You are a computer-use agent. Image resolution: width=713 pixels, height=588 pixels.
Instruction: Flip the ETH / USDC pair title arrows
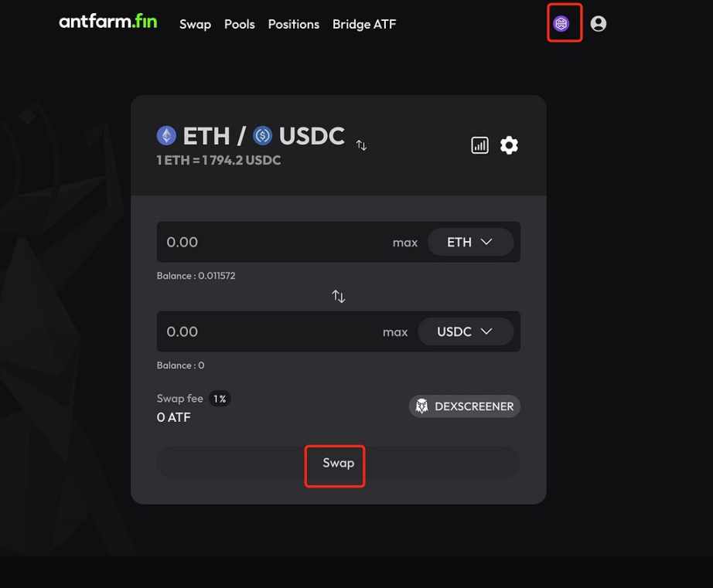(361, 145)
